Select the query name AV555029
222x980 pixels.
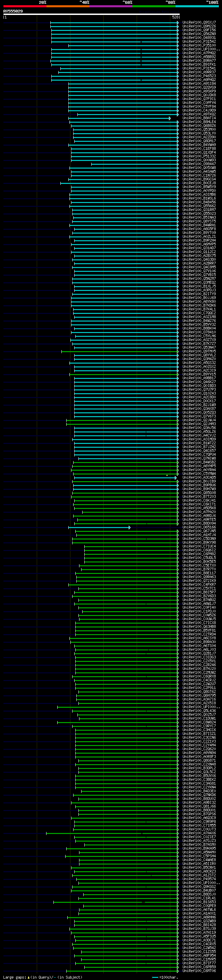pyautogui.click(x=13, y=11)
